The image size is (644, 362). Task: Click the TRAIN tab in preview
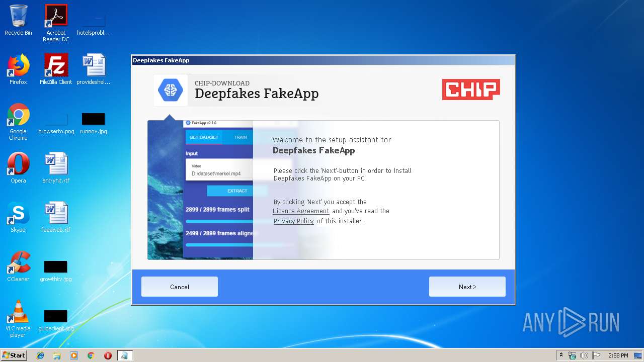coord(240,137)
